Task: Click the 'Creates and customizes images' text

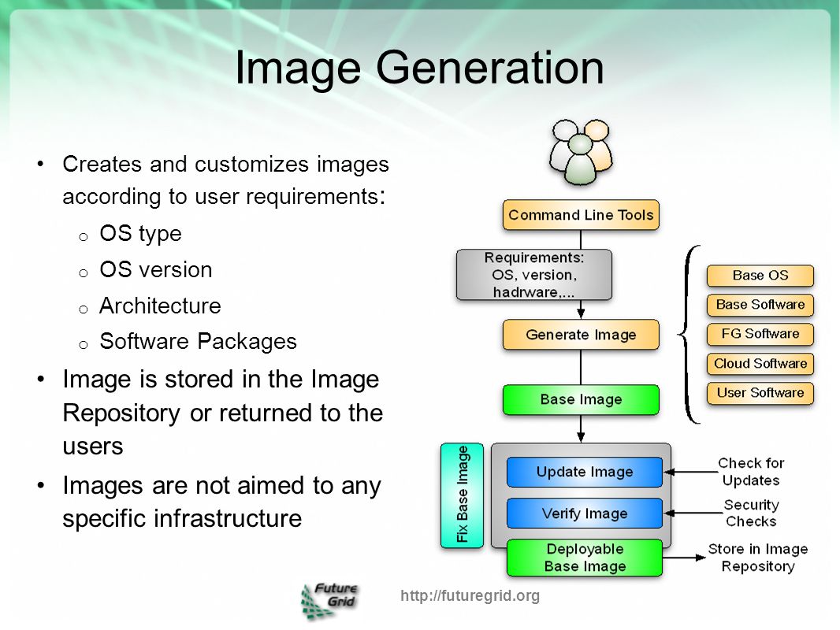Action: click(225, 164)
